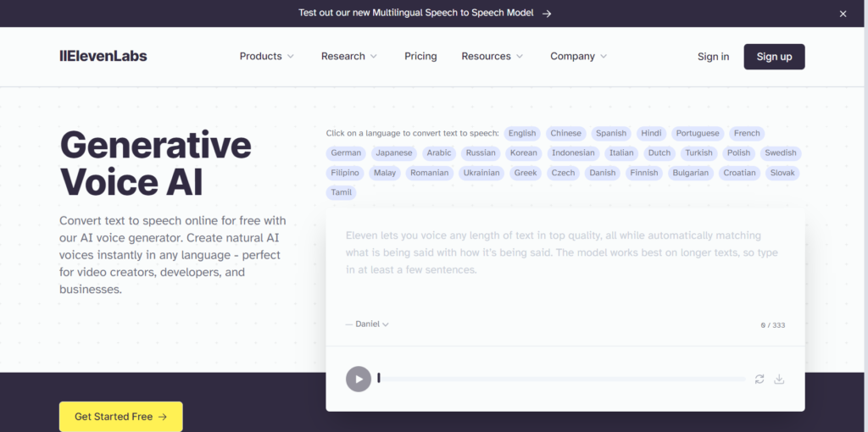This screenshot has height=432, width=868.
Task: Click the Sign up button
Action: click(774, 57)
